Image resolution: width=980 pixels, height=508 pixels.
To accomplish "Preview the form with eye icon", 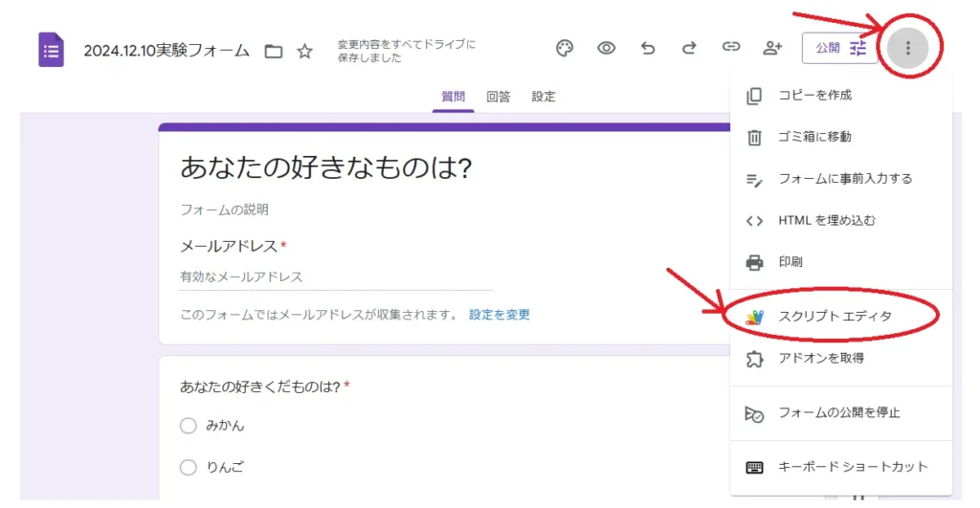I will (x=606, y=48).
